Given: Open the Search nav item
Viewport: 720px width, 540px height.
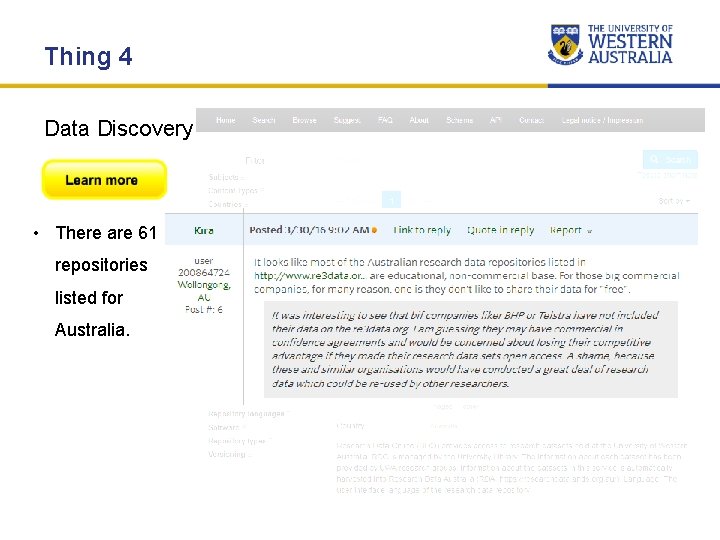Looking at the screenshot, I should point(264,120).
